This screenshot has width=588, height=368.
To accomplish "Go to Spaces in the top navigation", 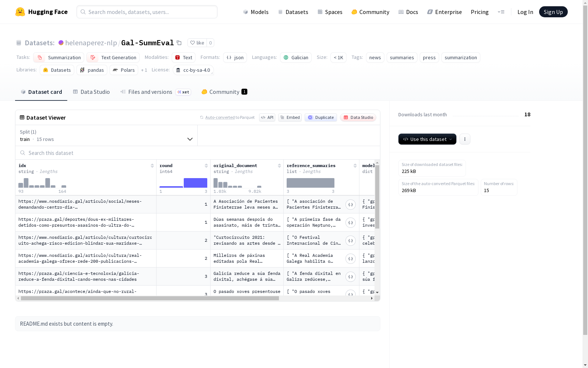I will tap(330, 12).
